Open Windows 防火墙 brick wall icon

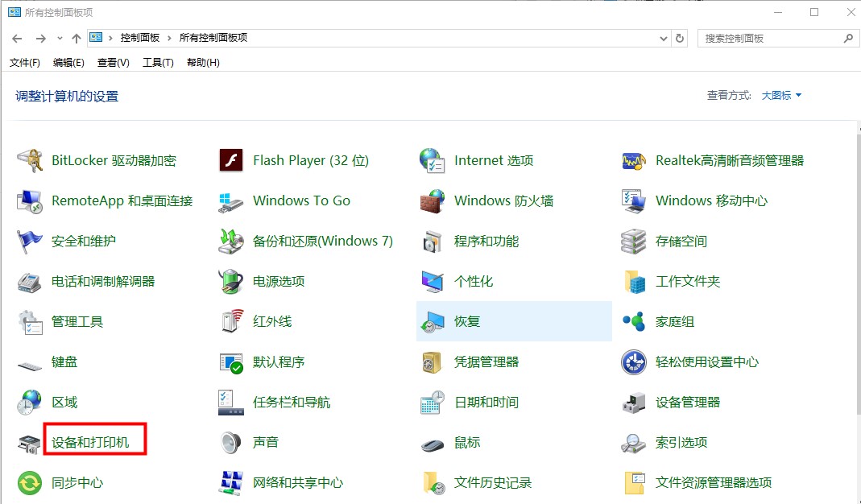tap(433, 201)
